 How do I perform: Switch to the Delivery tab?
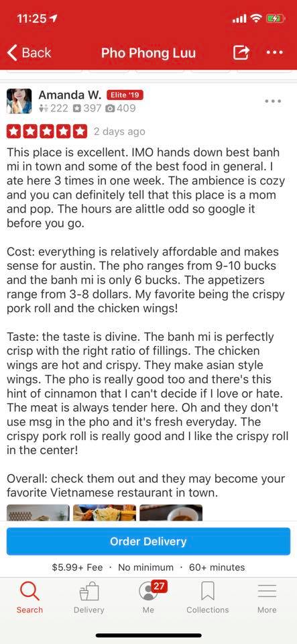click(x=89, y=598)
